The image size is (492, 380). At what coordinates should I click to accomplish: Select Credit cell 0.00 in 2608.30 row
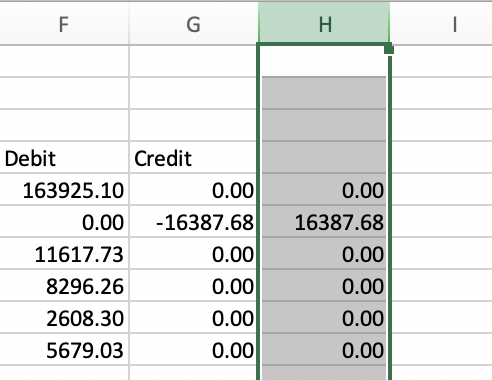193,317
